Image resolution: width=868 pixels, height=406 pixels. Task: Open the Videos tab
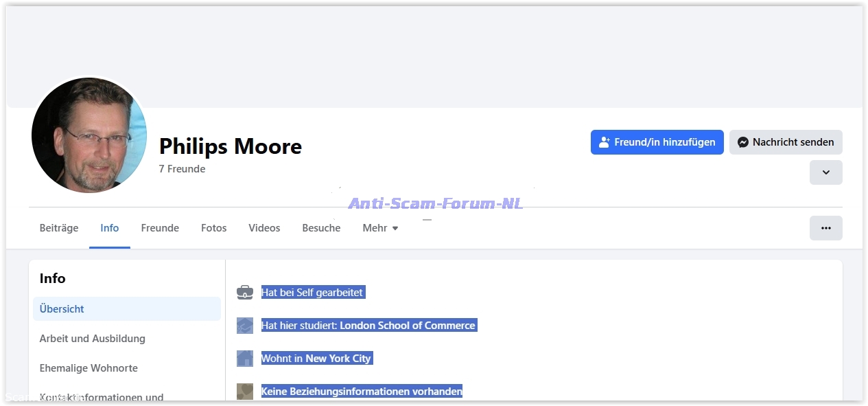pyautogui.click(x=264, y=228)
